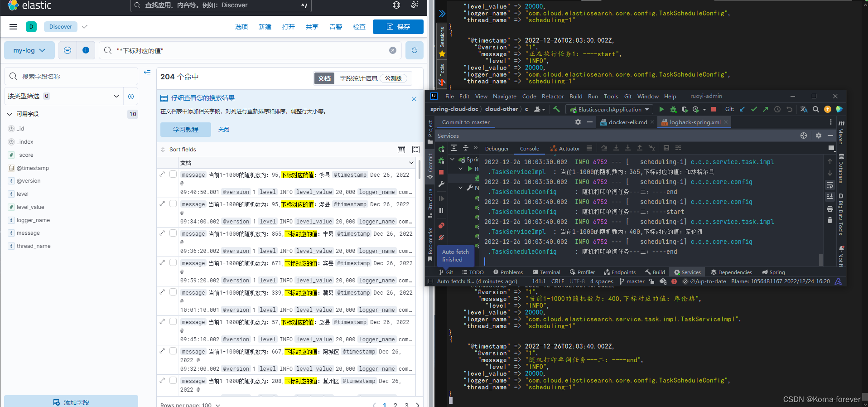Image resolution: width=868 pixels, height=407 pixels.
Task: Switch to field statistics view
Action: (373, 78)
